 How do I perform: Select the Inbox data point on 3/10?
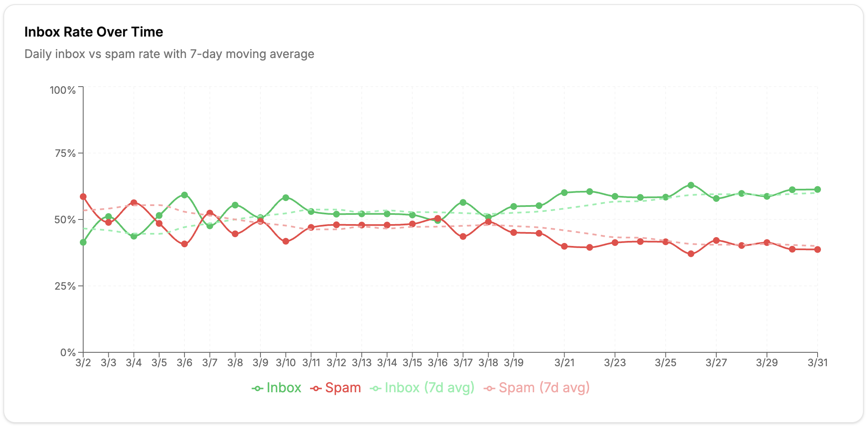[x=286, y=198]
